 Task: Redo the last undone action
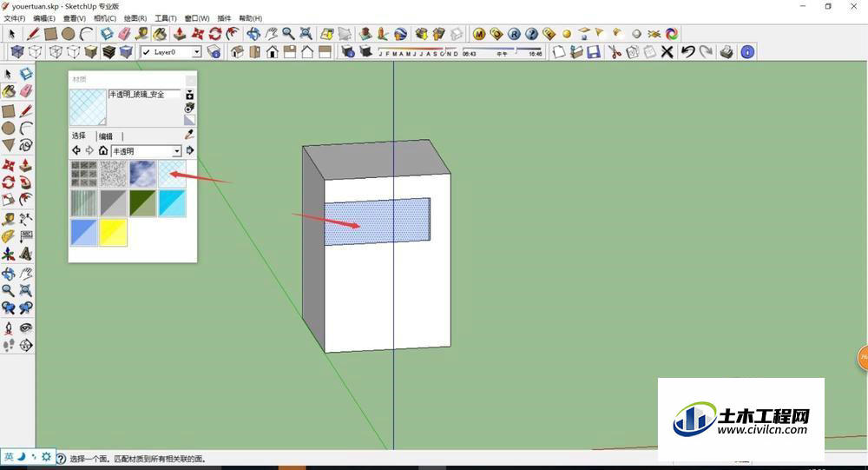coord(706,52)
